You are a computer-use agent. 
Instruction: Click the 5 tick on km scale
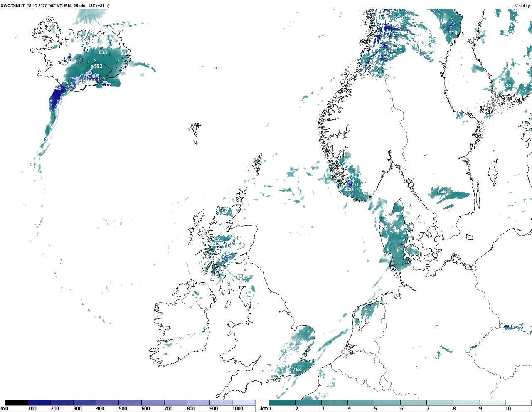(375, 409)
